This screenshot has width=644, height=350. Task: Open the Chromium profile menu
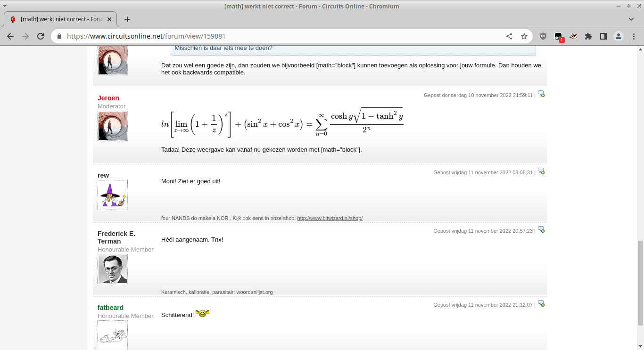tap(619, 36)
